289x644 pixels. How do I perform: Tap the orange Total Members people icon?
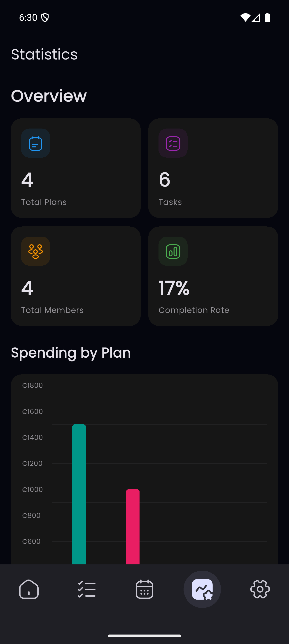[35, 251]
